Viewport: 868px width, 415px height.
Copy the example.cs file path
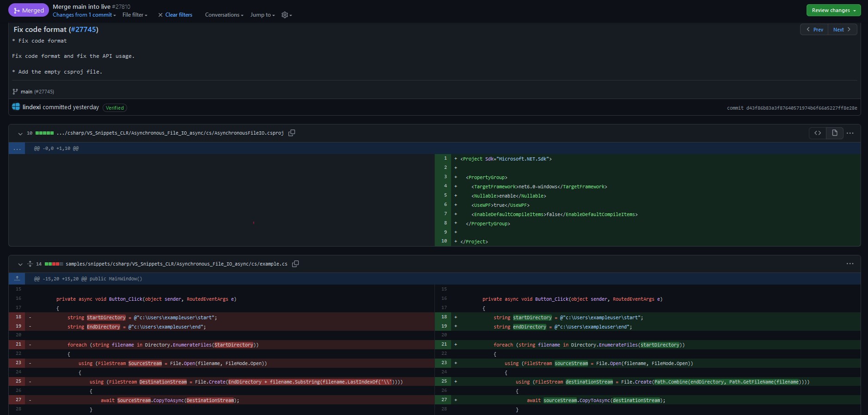pos(295,264)
